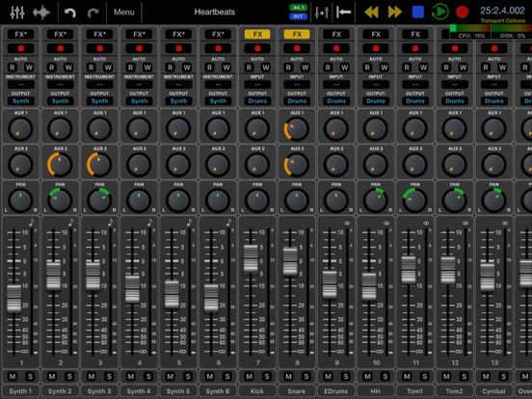This screenshot has height=399, width=532.
Task: Arm Tom1 track for recording
Action: [x=415, y=48]
